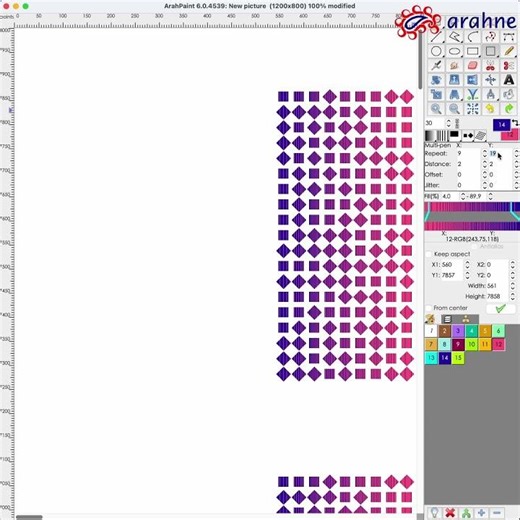Toggle the Antialias checkbox
This screenshot has height=520, width=520.
pos(474,247)
